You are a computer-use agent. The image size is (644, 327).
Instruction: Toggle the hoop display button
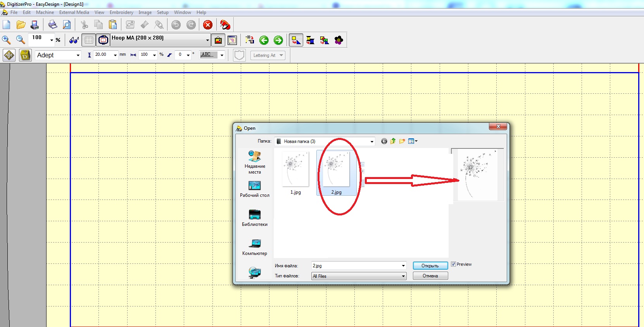click(103, 40)
